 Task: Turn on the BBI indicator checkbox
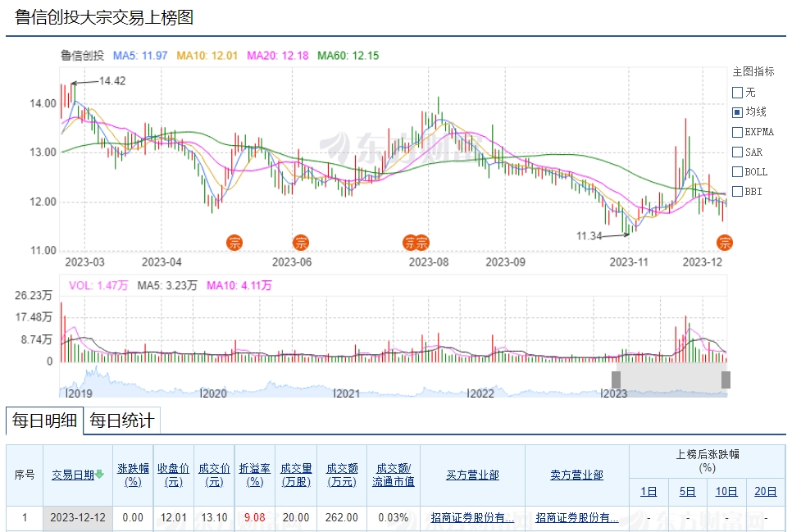click(737, 192)
